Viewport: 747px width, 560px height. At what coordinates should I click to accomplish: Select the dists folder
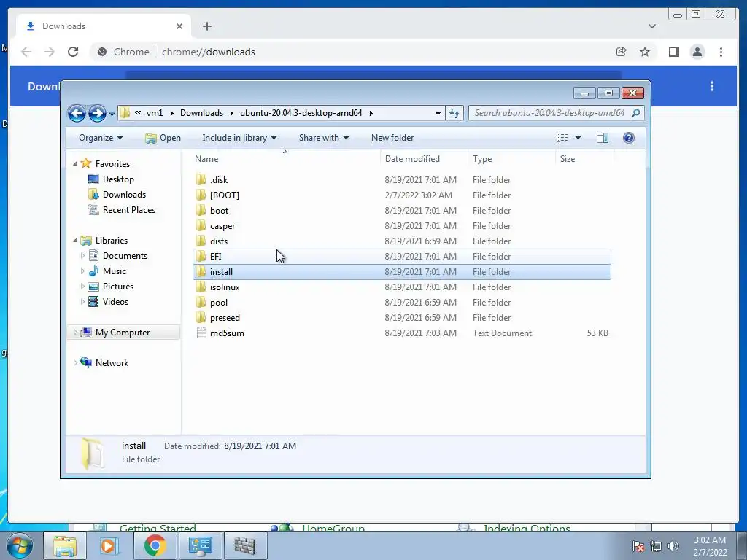click(x=402, y=241)
